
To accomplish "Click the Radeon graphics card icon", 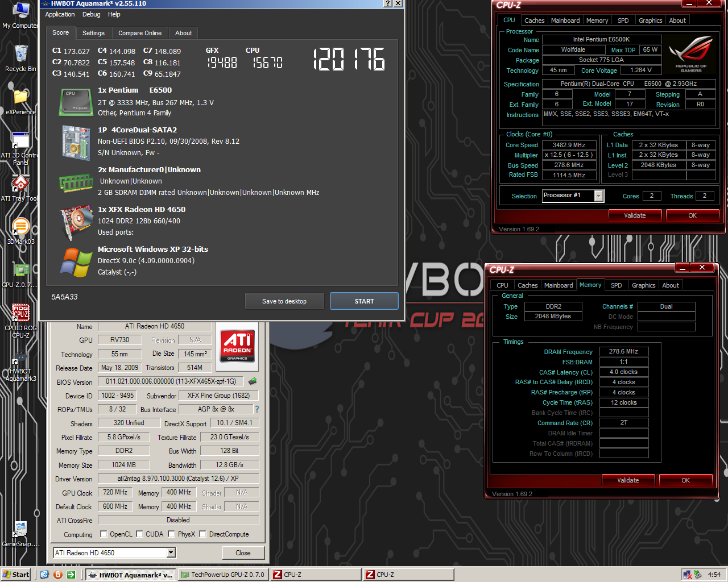I will [76, 222].
